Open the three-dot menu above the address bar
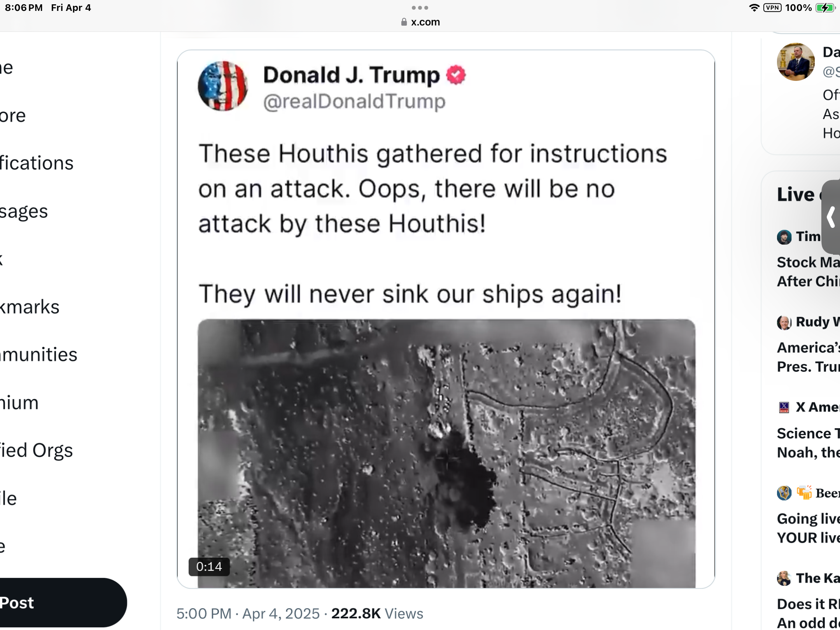This screenshot has width=840, height=630. pos(420,8)
